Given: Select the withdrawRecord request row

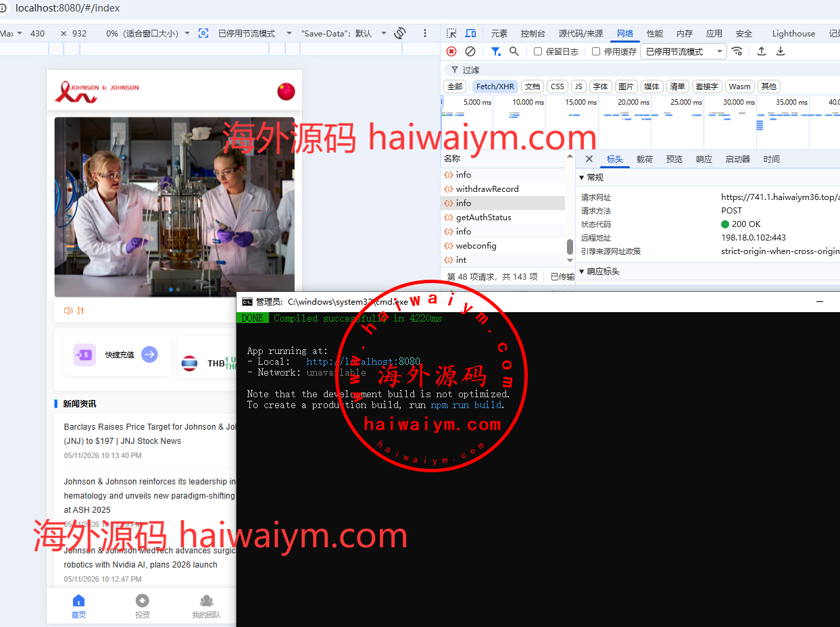Looking at the screenshot, I should [x=503, y=189].
